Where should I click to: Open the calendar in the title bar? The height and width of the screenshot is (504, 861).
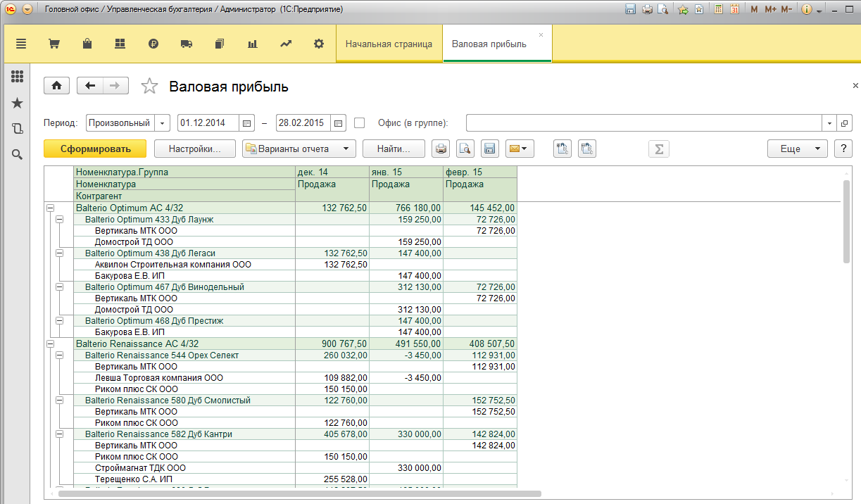734,10
